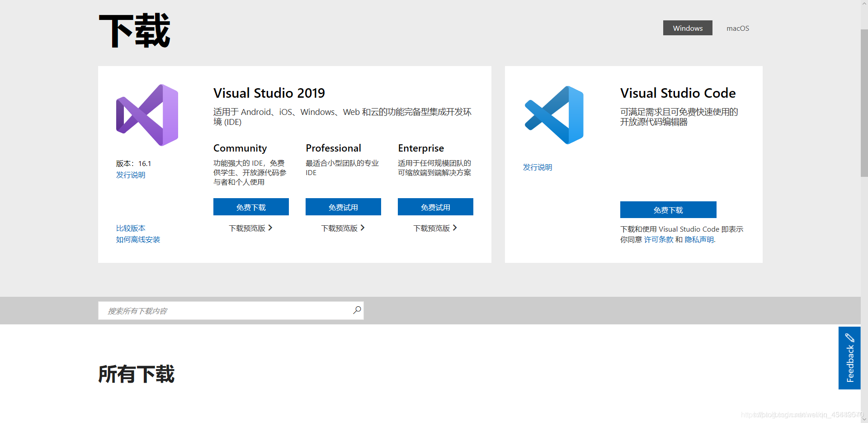Click the Enterprise edition heading
Image resolution: width=868 pixels, height=423 pixels.
click(421, 148)
